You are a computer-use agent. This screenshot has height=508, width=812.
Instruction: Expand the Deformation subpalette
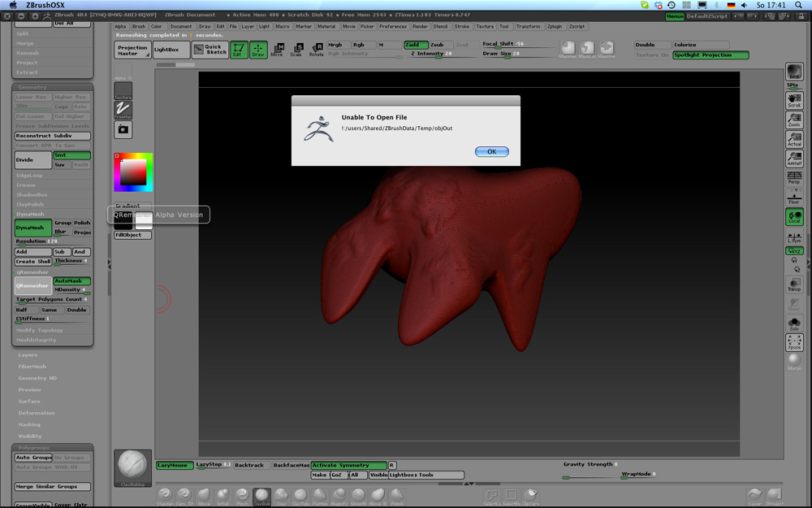coord(37,413)
